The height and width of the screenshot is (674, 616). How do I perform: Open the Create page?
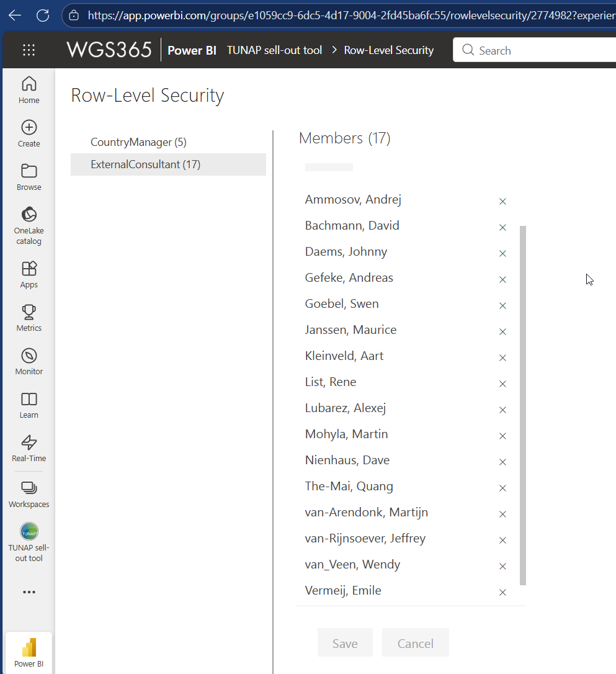[29, 133]
